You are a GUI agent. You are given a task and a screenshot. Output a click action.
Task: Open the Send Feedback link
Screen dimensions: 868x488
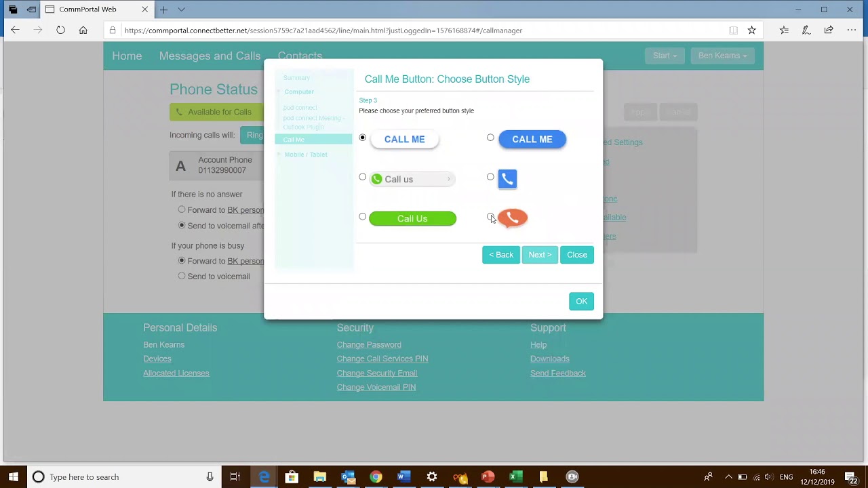pos(558,373)
